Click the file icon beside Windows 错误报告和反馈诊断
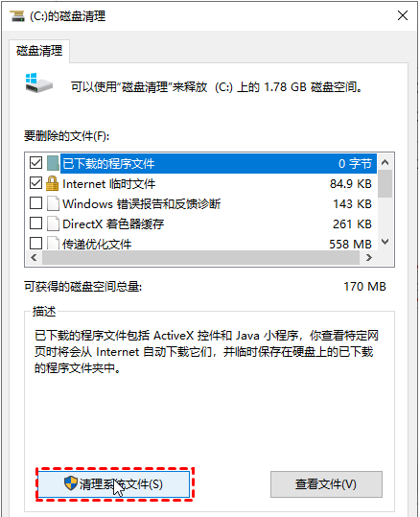 (x=53, y=203)
